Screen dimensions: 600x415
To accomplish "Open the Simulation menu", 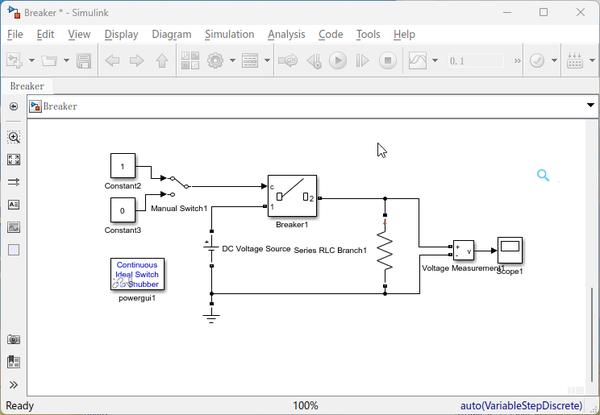I will click(229, 34).
